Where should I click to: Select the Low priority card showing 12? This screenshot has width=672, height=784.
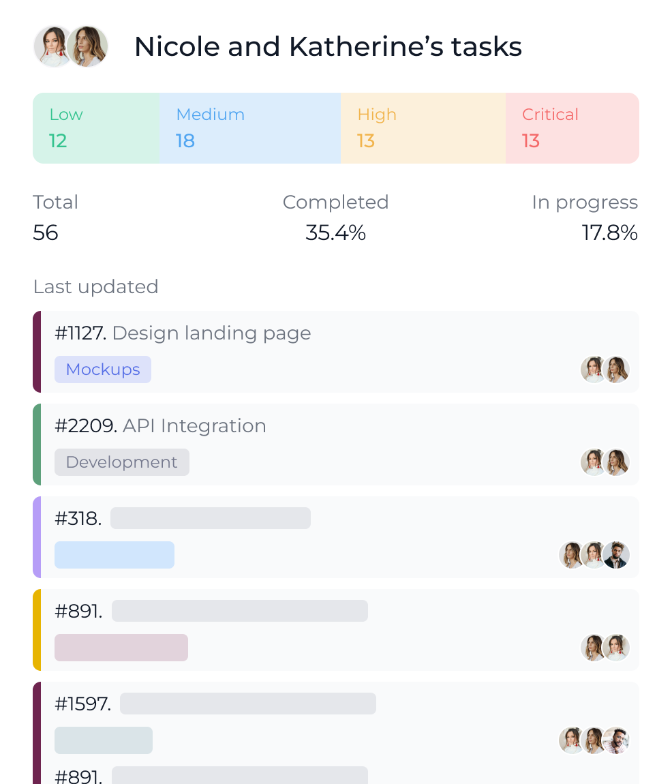pyautogui.click(x=95, y=127)
